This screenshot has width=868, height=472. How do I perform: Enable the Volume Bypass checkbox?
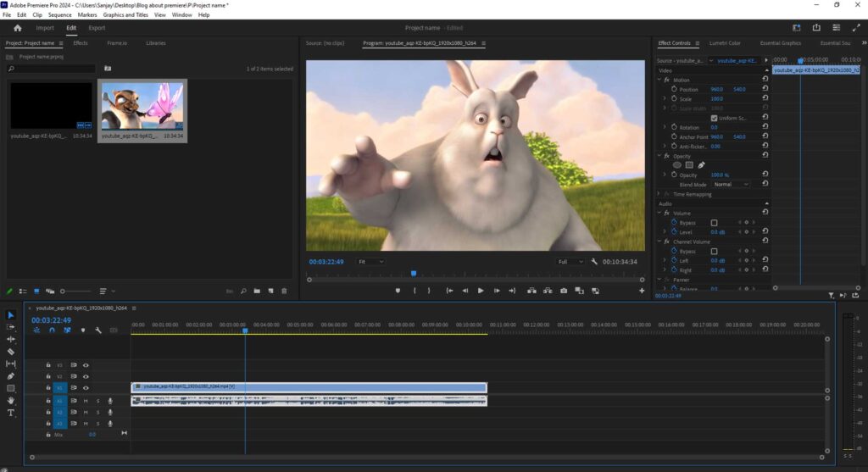pos(714,223)
